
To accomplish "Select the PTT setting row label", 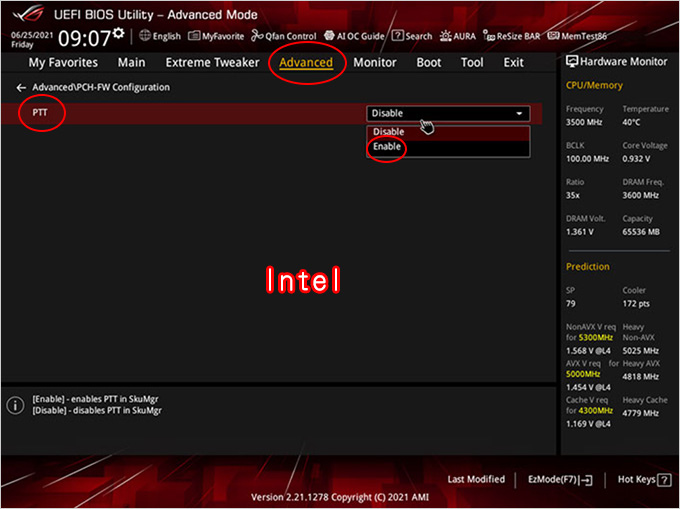I will pos(40,113).
